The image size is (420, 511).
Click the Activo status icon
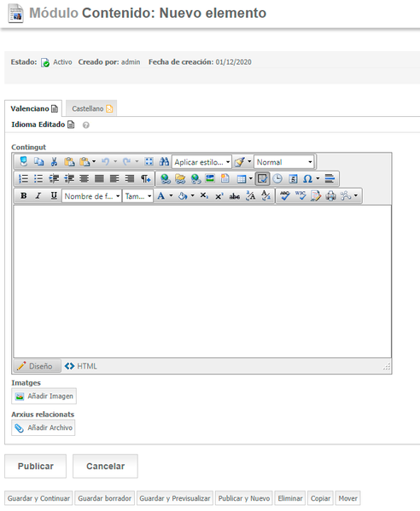45,62
